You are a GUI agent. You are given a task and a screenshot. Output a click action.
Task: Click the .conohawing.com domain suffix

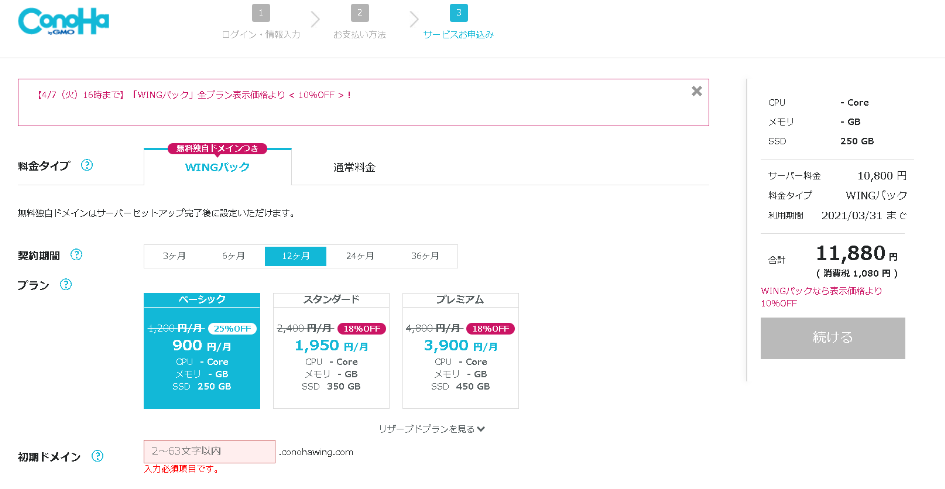[316, 452]
